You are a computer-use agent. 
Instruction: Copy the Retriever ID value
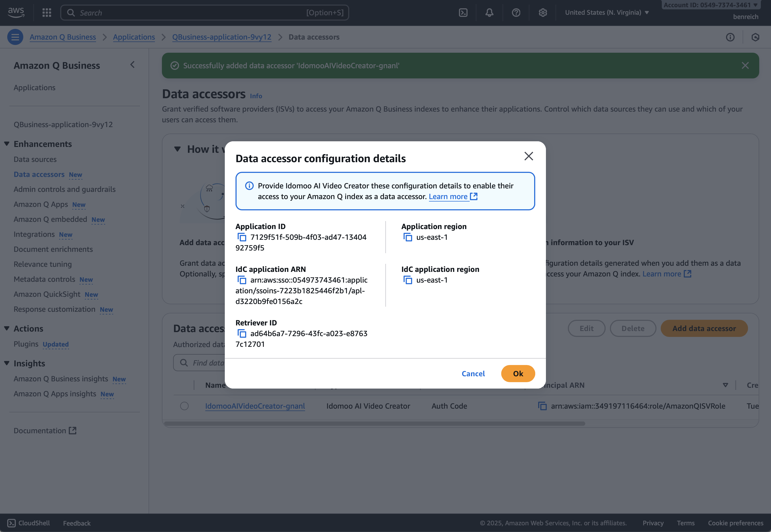[x=242, y=334]
